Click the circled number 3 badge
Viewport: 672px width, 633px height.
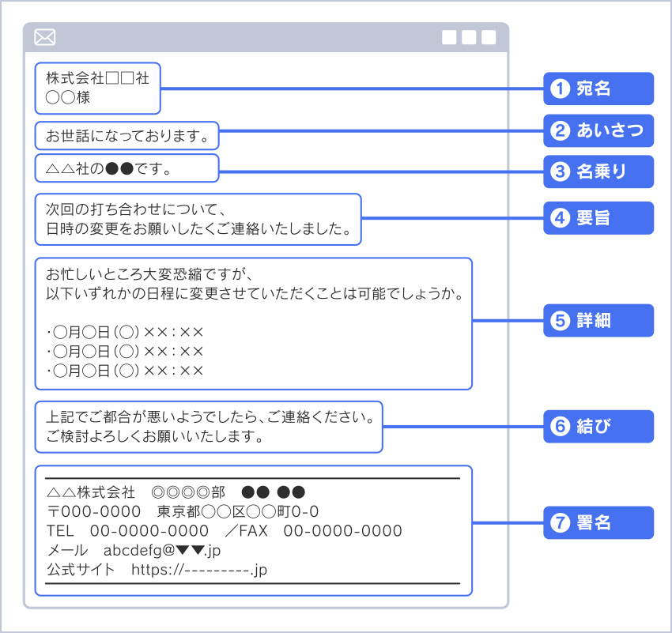[x=560, y=172]
